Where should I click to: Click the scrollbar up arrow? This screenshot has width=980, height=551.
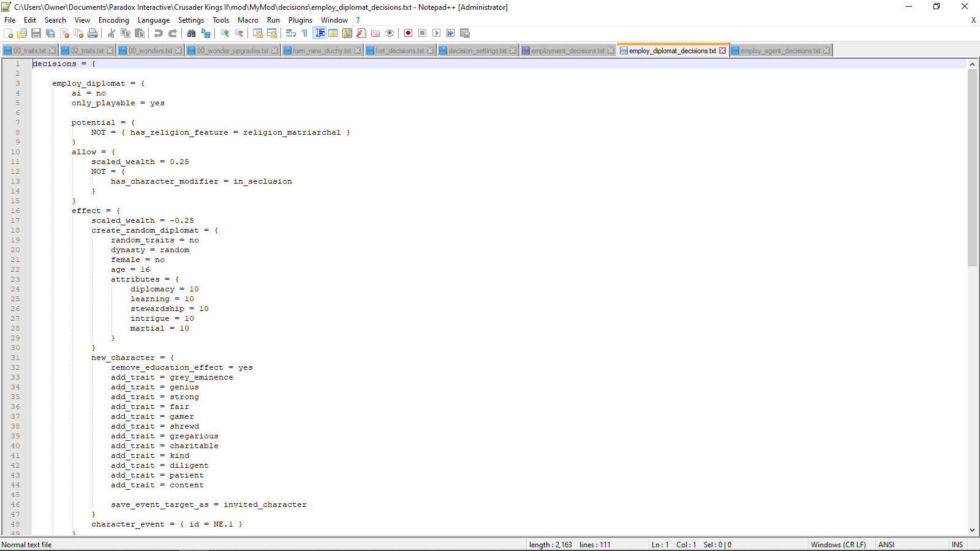pyautogui.click(x=972, y=64)
